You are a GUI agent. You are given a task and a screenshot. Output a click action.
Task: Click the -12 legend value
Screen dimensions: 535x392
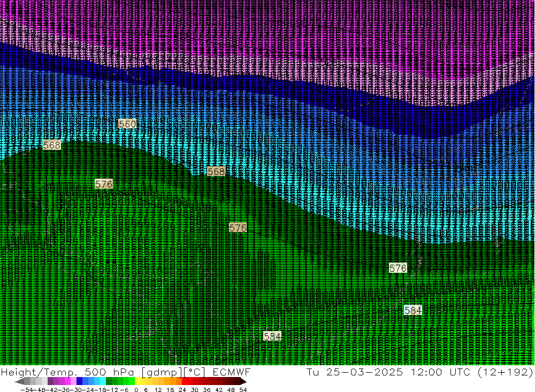[x=112, y=390]
